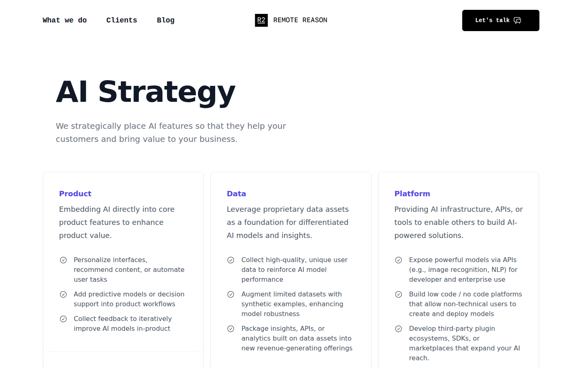Click the AI Strategy page title

pyautogui.click(x=145, y=92)
